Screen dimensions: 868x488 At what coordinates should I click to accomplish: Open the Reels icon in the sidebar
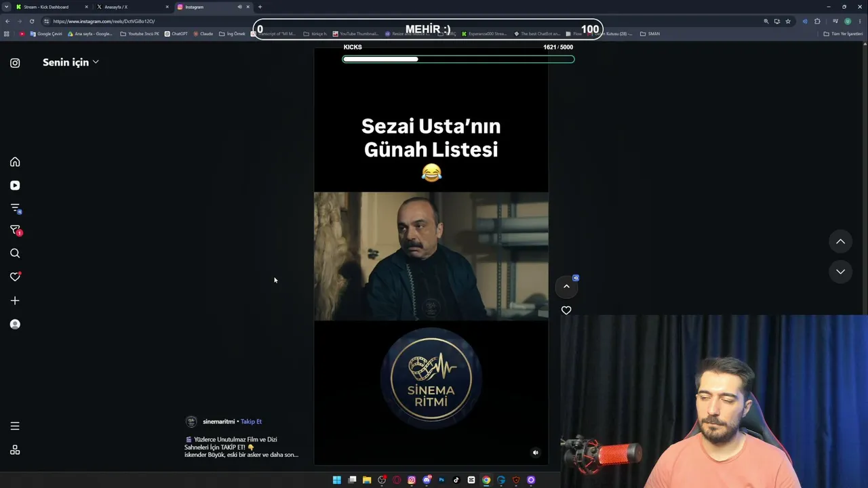pyautogui.click(x=15, y=185)
